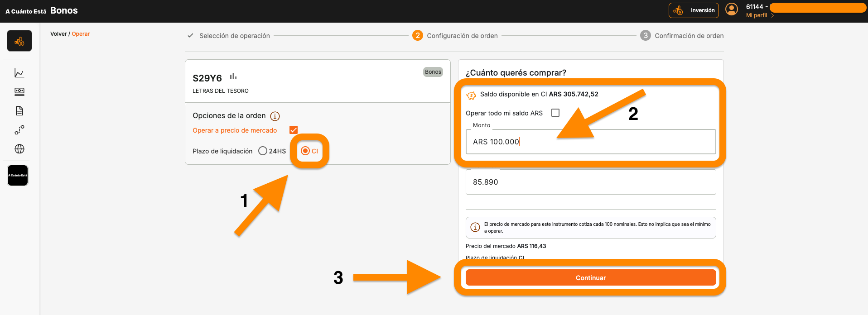The width and height of the screenshot is (868, 315).
Task: Click the Volver breadcrumb link
Action: [x=58, y=34]
